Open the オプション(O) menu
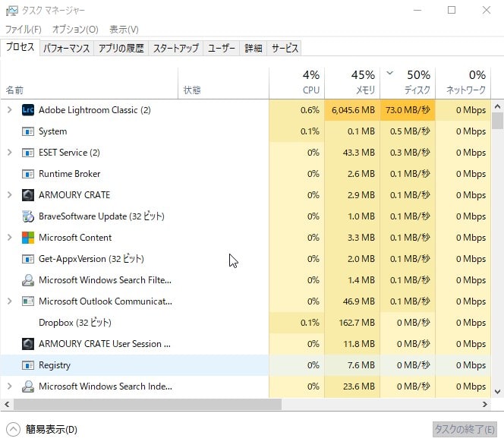The image size is (504, 448). click(x=76, y=30)
